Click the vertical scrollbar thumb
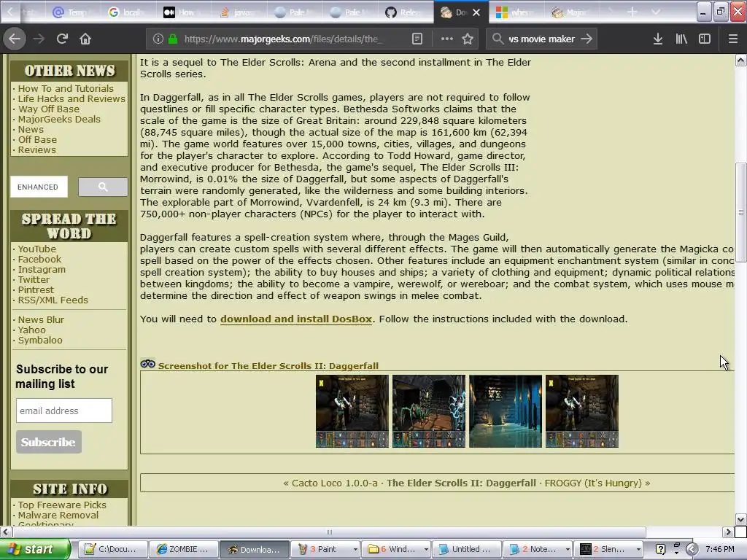This screenshot has width=747, height=560. [741, 212]
